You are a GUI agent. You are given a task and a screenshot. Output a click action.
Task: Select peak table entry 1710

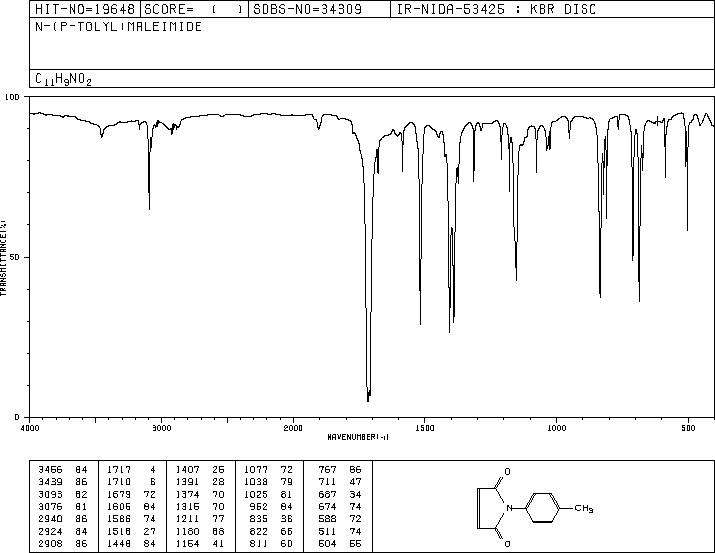(x=119, y=482)
